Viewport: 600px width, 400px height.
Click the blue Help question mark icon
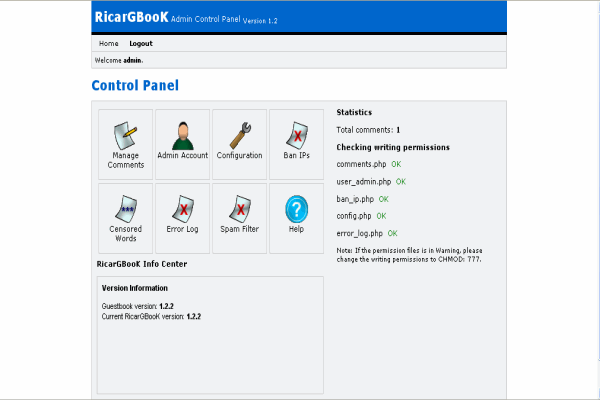[x=296, y=208]
